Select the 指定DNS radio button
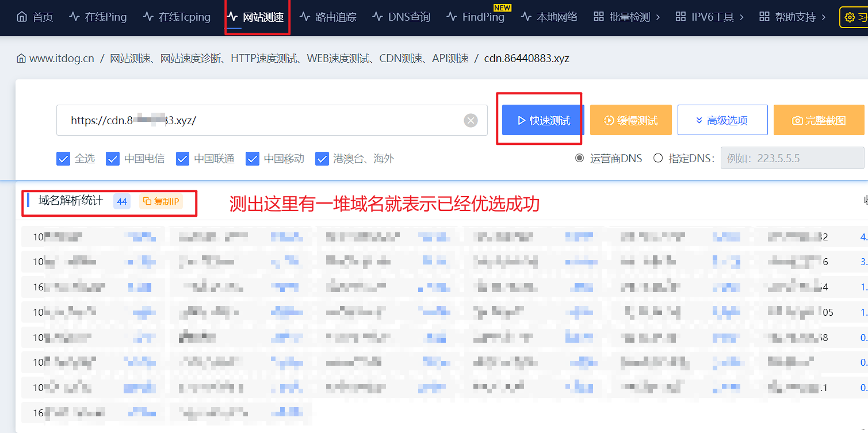 click(x=658, y=158)
